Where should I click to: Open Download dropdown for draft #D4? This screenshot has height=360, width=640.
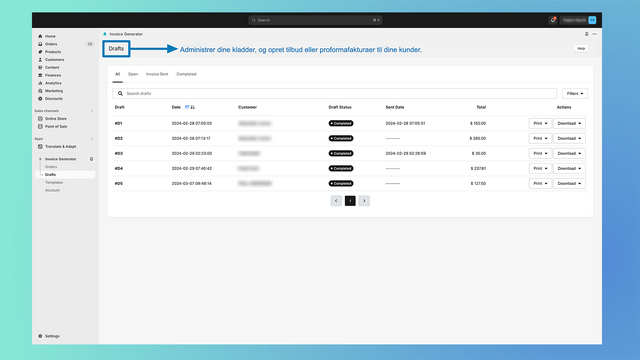coord(569,169)
